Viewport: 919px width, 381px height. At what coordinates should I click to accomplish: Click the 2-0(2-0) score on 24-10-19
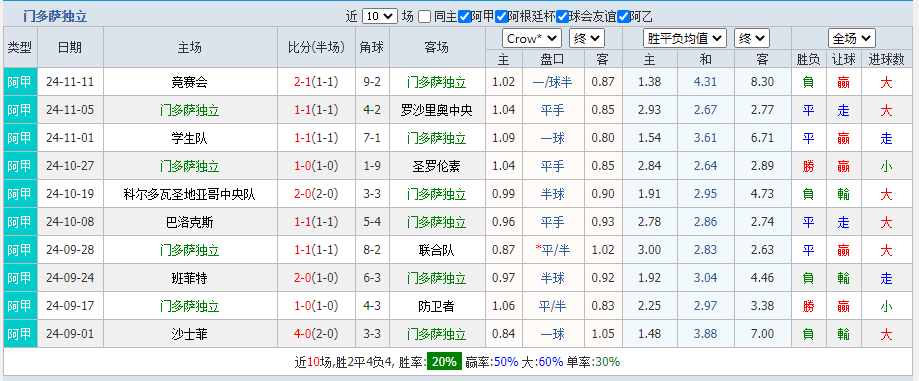click(x=316, y=194)
